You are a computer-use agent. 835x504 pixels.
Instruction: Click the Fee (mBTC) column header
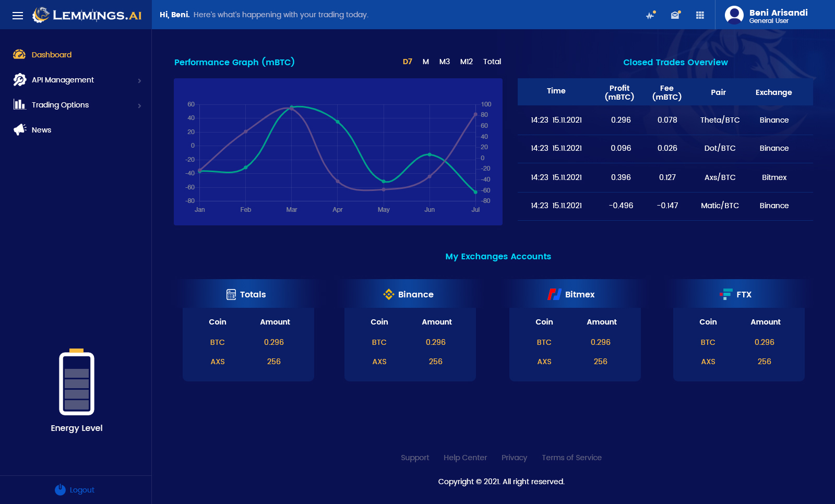667,92
